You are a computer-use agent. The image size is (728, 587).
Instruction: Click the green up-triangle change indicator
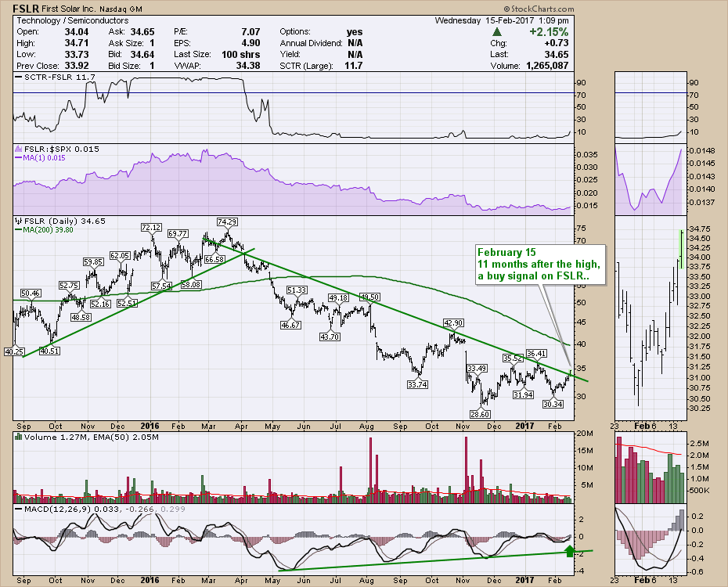[x=497, y=32]
